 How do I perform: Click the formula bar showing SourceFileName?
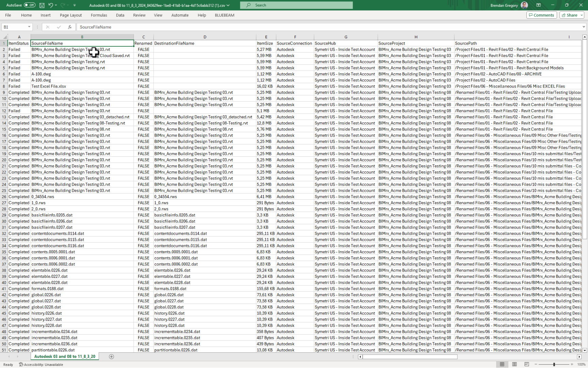[x=328, y=27]
